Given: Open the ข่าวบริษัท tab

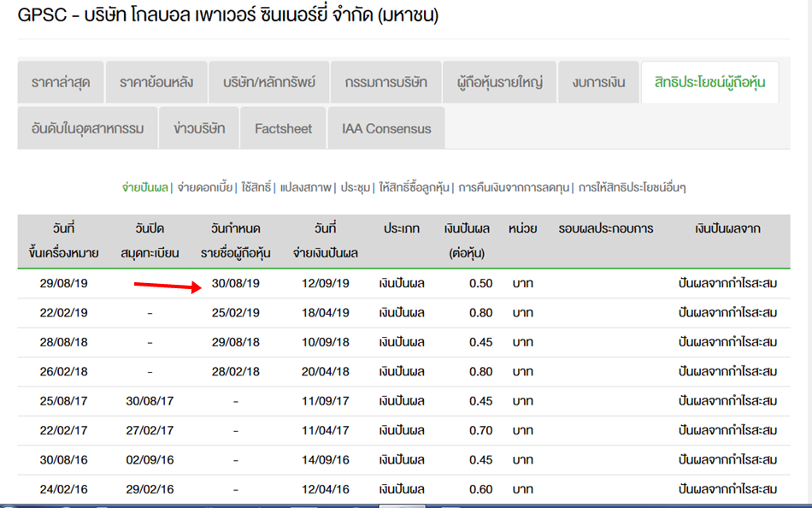Looking at the screenshot, I should pos(199,128).
